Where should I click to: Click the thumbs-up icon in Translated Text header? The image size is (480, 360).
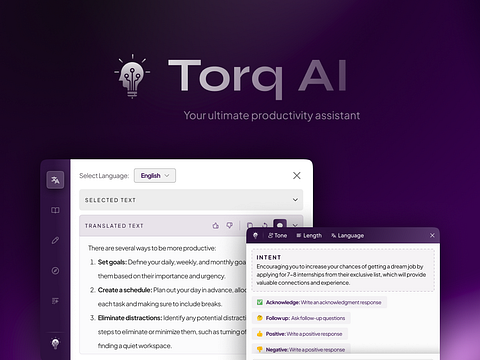point(216,226)
